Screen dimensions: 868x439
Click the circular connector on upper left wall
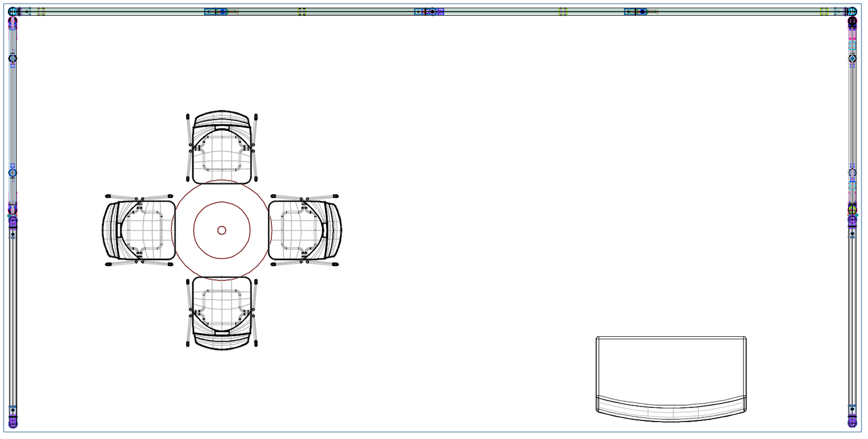click(x=13, y=58)
